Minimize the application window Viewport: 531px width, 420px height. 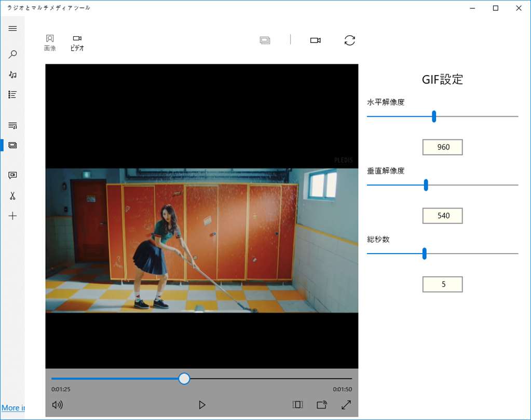click(472, 8)
